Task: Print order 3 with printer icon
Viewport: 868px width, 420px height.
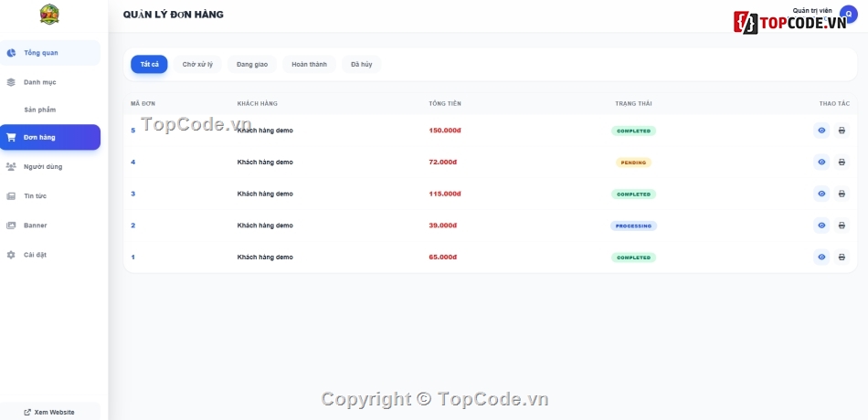Action: pyautogui.click(x=842, y=194)
